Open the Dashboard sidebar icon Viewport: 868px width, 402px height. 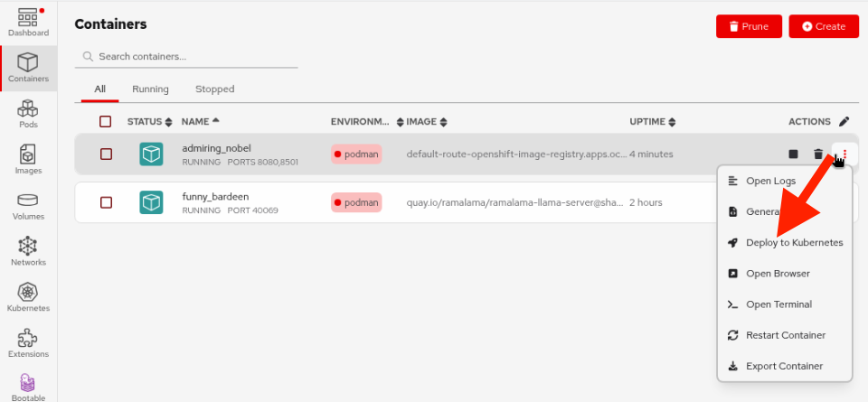27,22
